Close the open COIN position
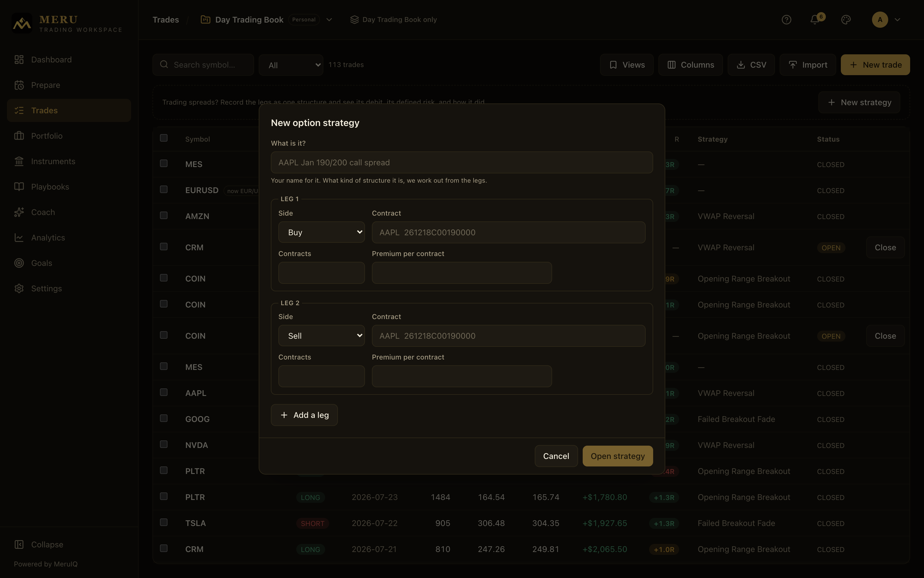This screenshot has height=578, width=924. [885, 336]
